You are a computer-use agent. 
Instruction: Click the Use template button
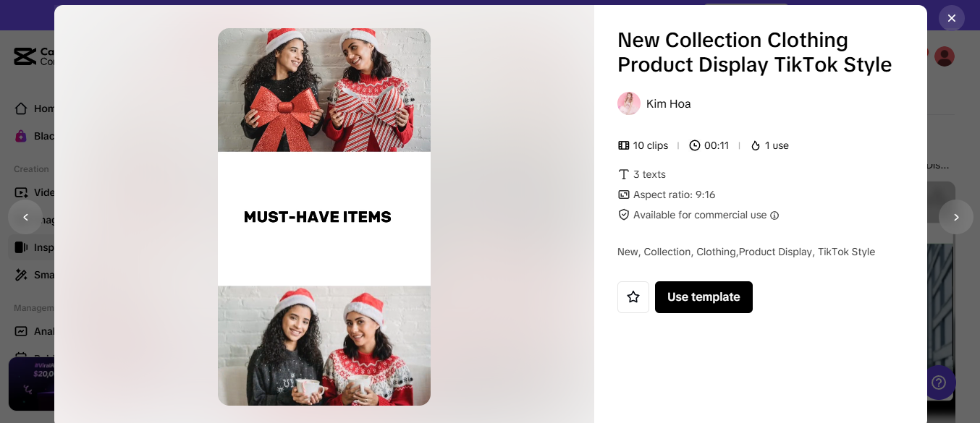[x=704, y=297]
